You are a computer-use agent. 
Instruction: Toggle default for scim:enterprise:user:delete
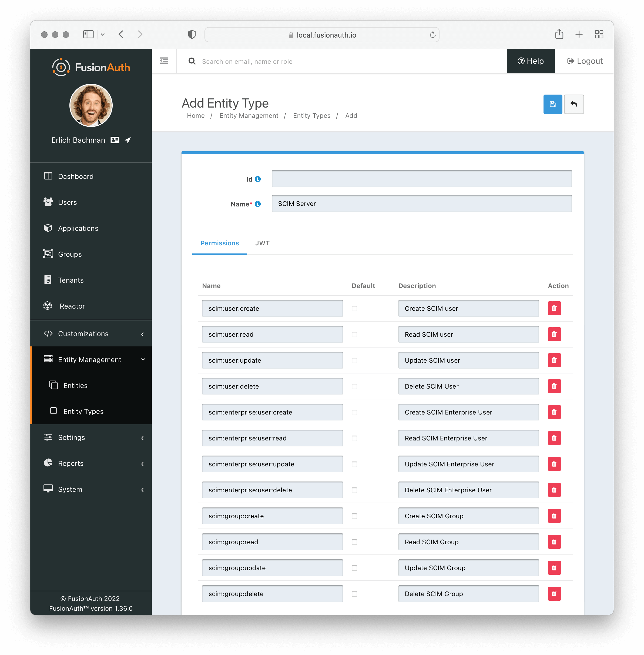point(354,490)
